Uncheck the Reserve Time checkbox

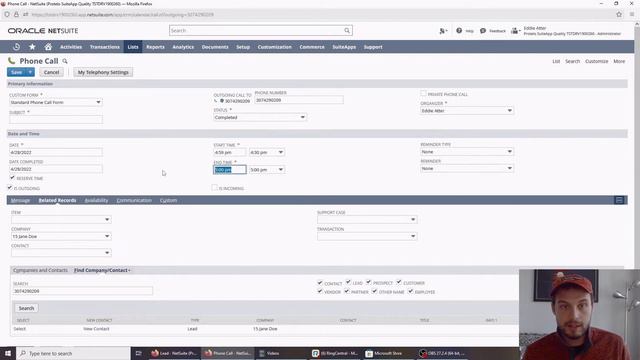pos(12,178)
